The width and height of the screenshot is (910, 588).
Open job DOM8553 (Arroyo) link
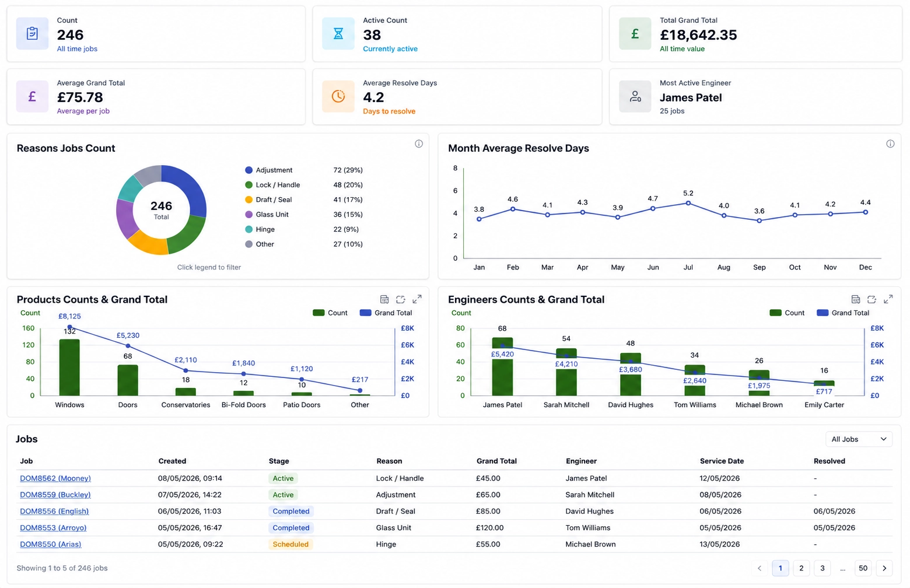53,528
